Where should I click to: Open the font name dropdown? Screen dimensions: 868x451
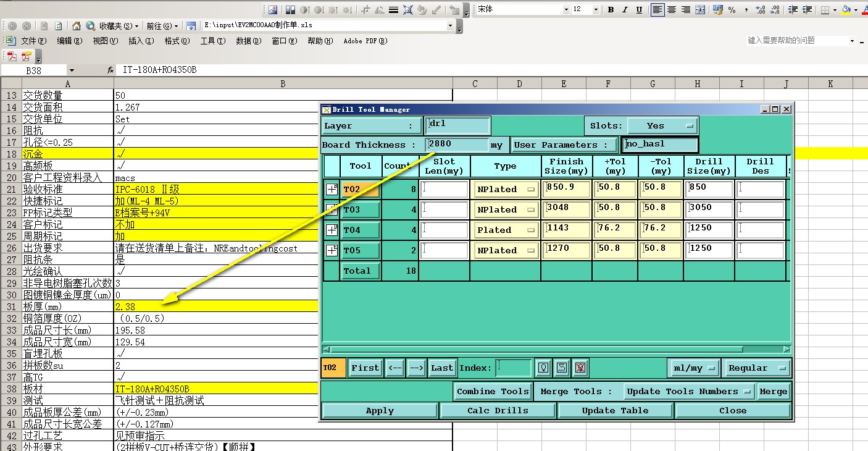coord(566,9)
